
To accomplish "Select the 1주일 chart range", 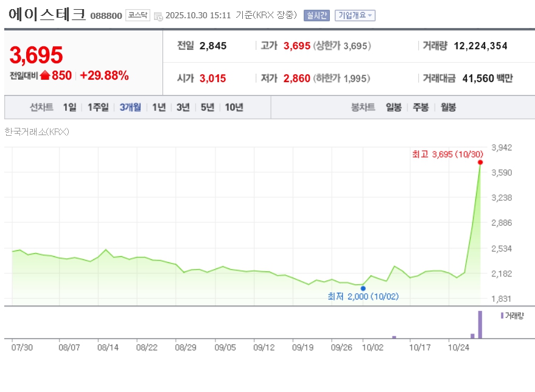I will click(x=97, y=107).
